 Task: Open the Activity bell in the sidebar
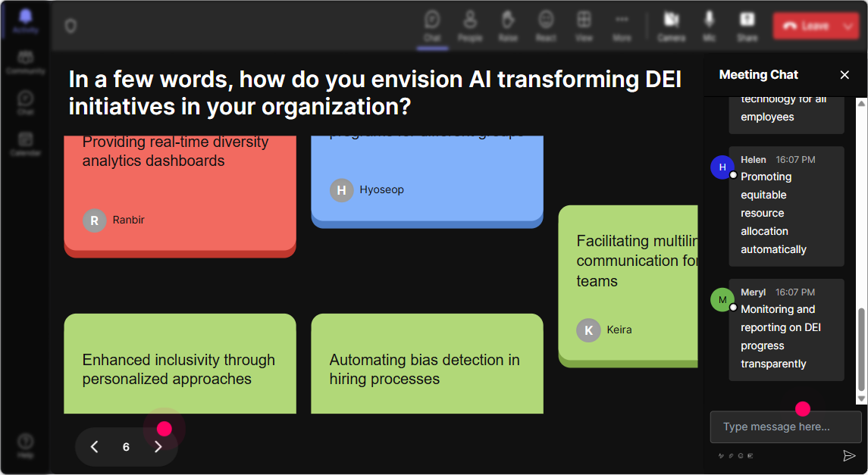[x=26, y=21]
